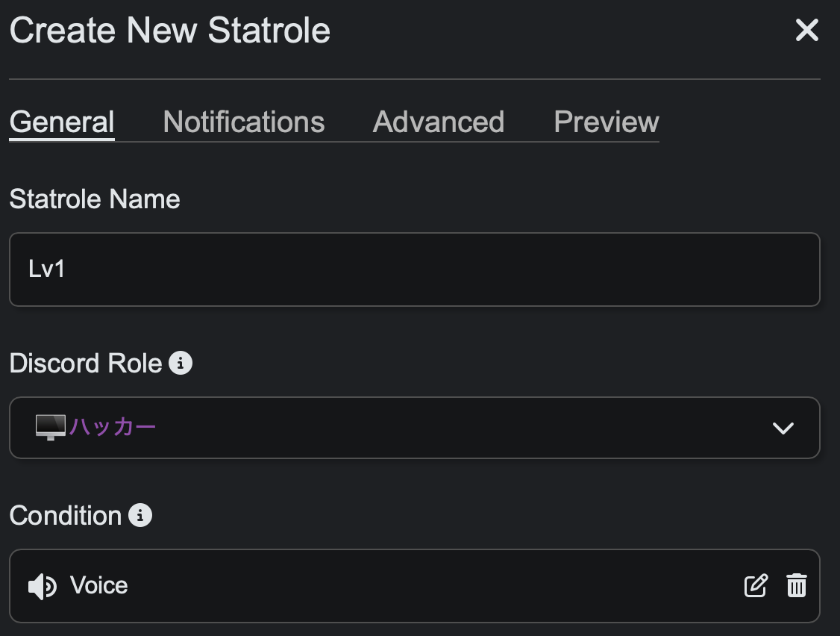Expand the Discord Role chevron arrow

[783, 428]
